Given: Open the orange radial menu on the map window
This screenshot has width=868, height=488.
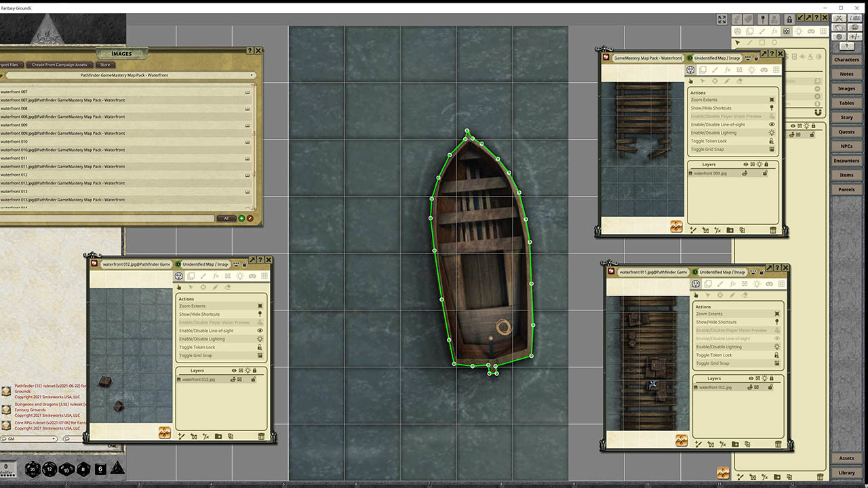Looking at the screenshot, I should (676, 226).
